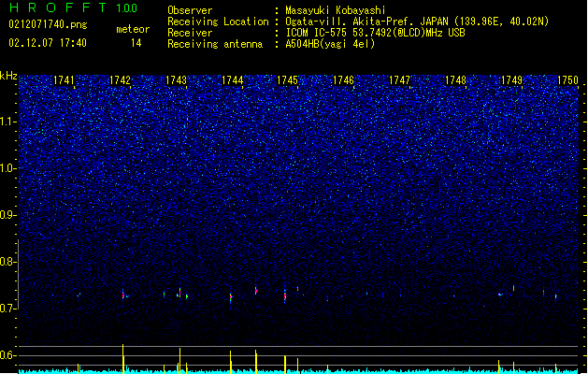Image resolution: width=588 pixels, height=374 pixels.
Task: Select the filename 0212071740.png
Action: point(48,24)
